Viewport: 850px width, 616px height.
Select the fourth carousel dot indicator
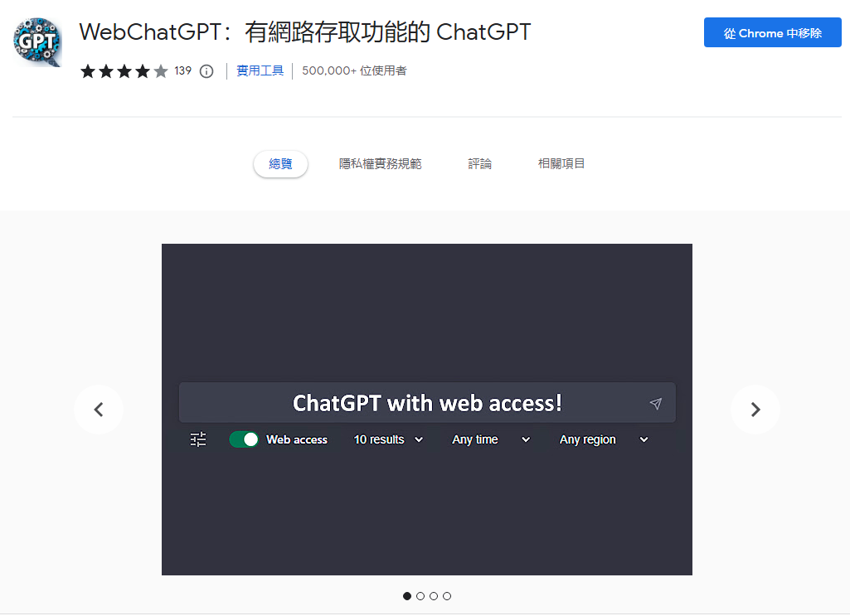[447, 596]
